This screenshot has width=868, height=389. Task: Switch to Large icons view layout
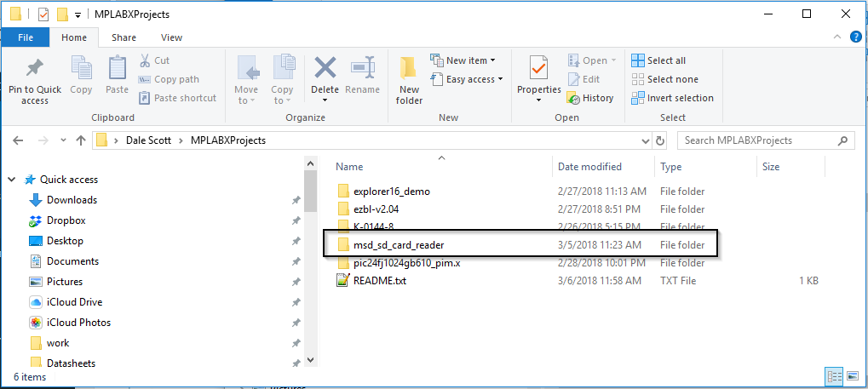(853, 376)
